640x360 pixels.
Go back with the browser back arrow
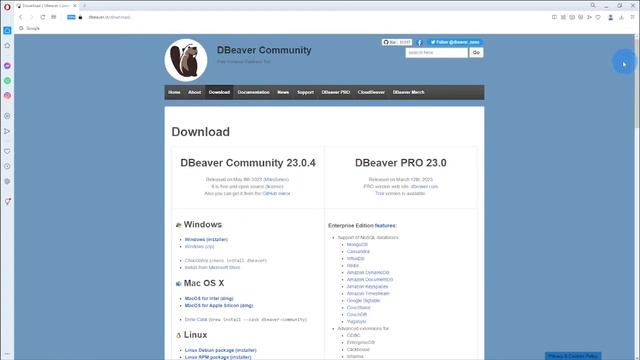(21, 17)
